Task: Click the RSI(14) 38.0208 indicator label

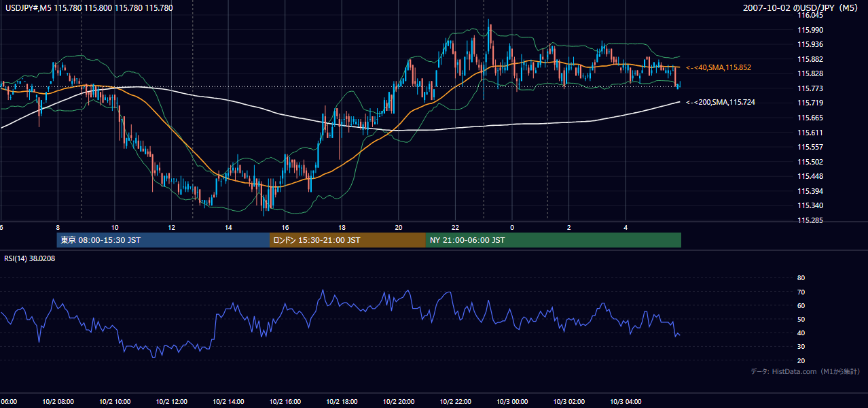Action: [x=30, y=258]
